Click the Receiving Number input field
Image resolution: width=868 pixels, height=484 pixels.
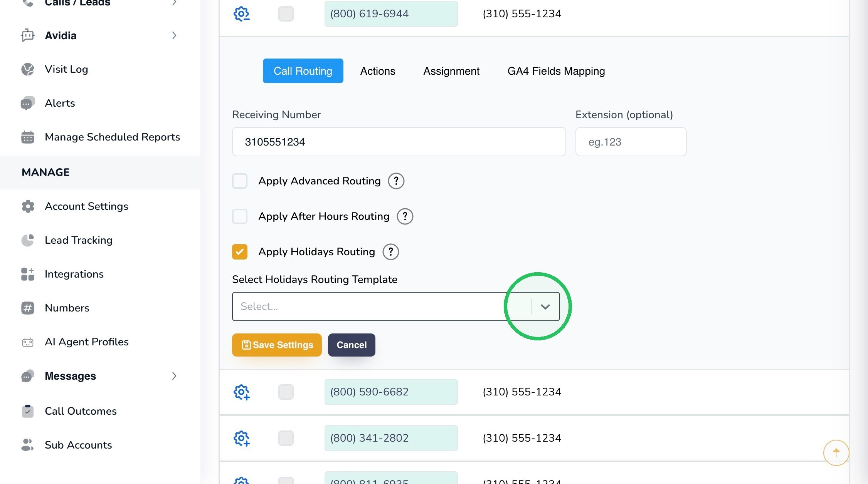tap(399, 142)
